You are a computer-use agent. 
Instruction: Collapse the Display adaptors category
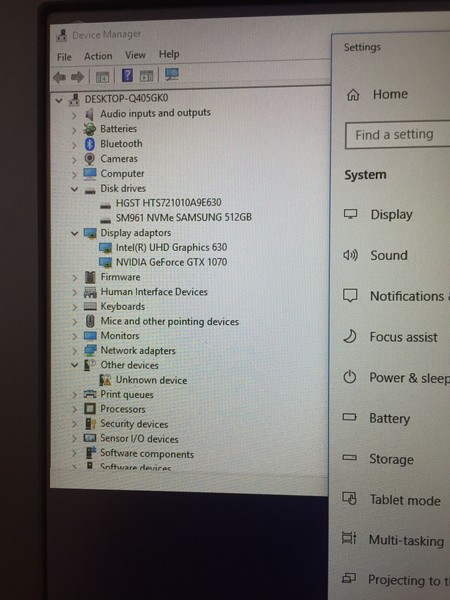pyautogui.click(x=75, y=233)
